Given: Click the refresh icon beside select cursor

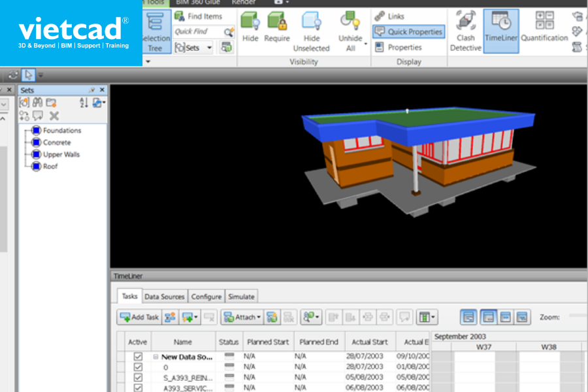Looking at the screenshot, I should click(13, 75).
